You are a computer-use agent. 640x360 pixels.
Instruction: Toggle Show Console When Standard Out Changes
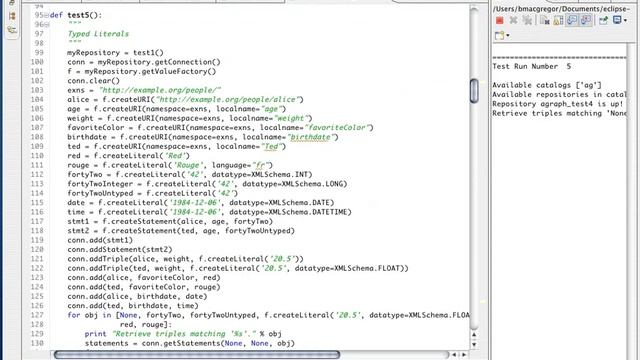click(572, 20)
